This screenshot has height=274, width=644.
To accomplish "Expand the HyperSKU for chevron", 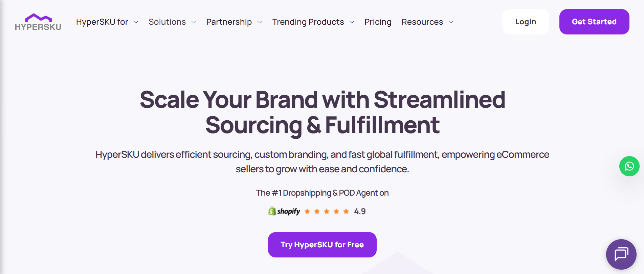I will (x=136, y=22).
